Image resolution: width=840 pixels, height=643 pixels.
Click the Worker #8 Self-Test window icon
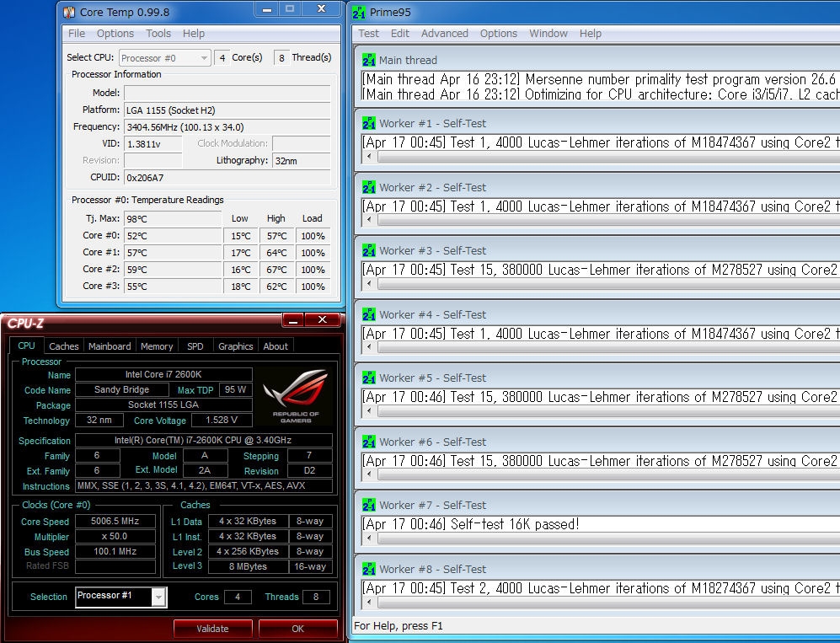368,569
